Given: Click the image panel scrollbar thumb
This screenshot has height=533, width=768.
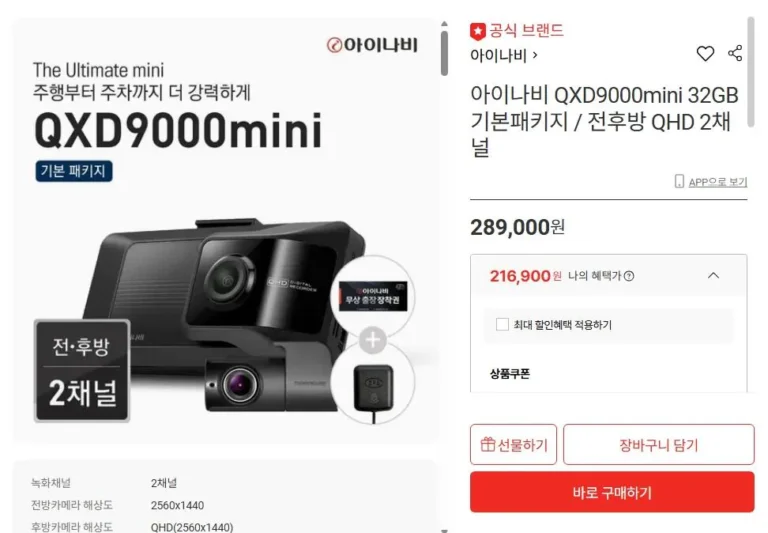Looking at the screenshot, I should pyautogui.click(x=444, y=53).
